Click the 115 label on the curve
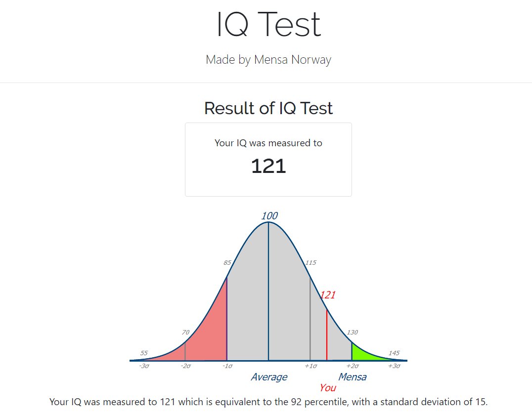 coord(310,263)
